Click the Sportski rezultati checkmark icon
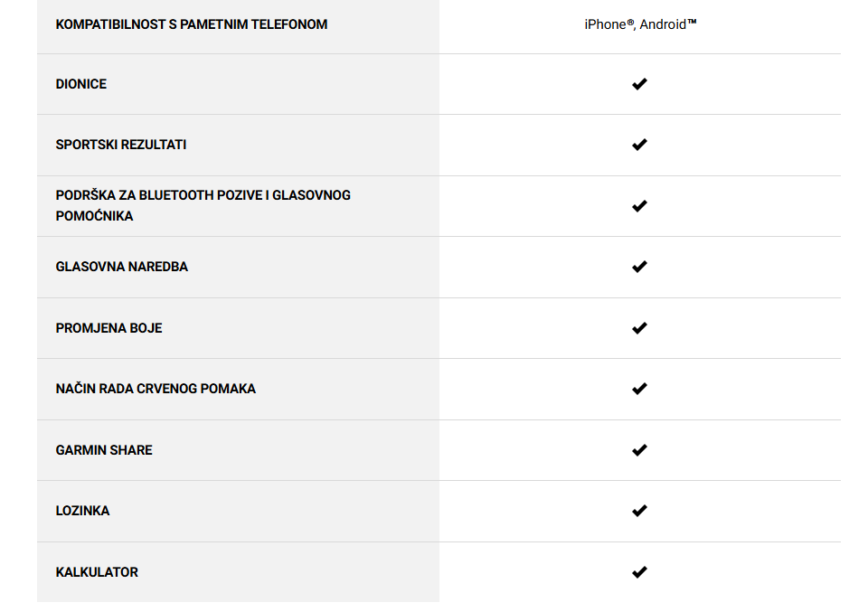Screen dimensions: 868x612 [639, 145]
